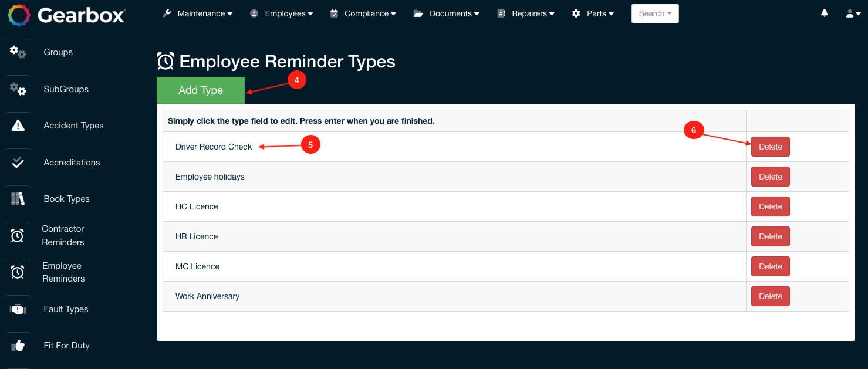Open the user account dropdown
868x369 pixels.
(853, 13)
